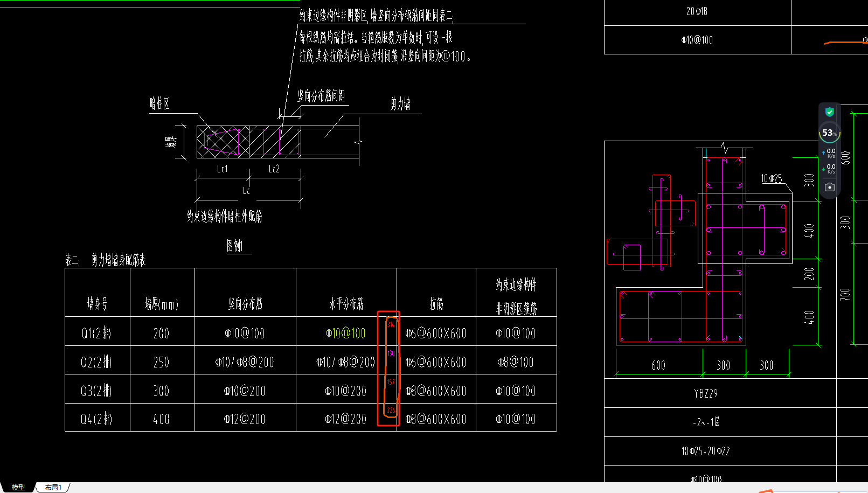Click wall thickness 300 in Q3 row
868x493 pixels.
click(162, 391)
